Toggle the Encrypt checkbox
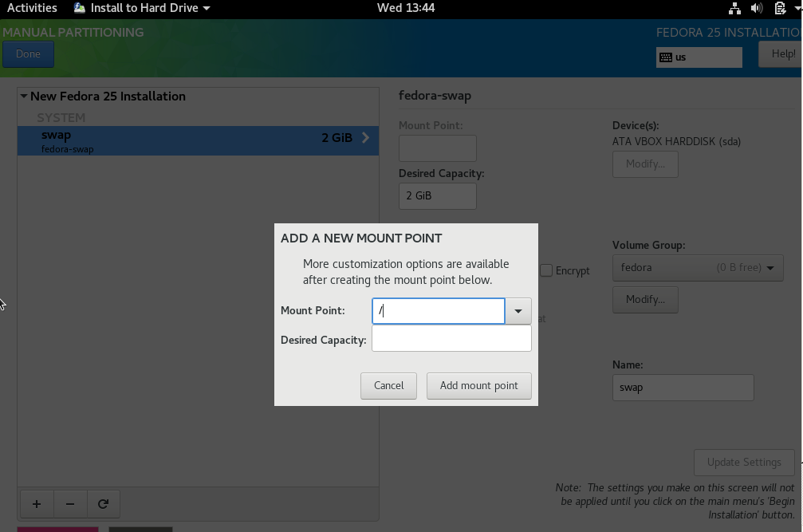 click(x=546, y=270)
